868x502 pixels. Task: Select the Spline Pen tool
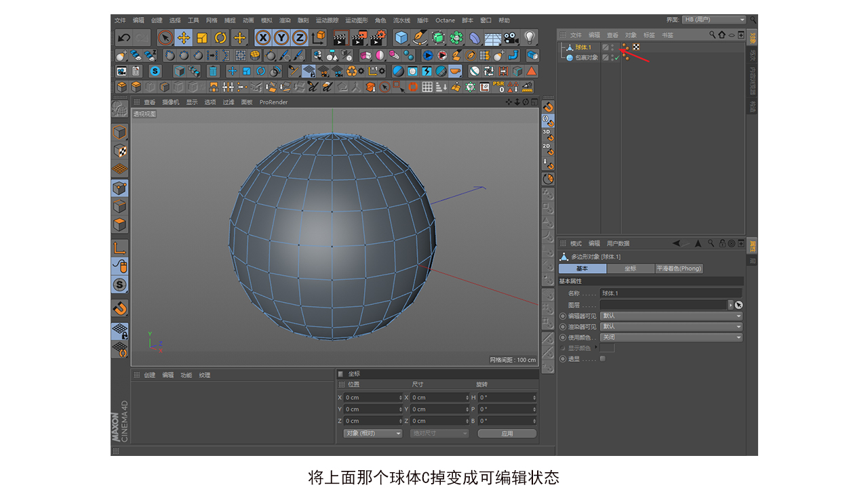pyautogui.click(x=420, y=38)
